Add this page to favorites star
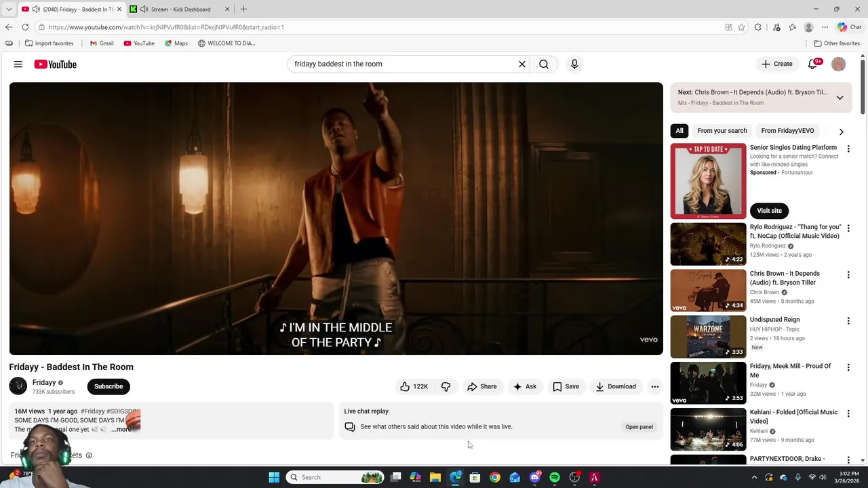The height and width of the screenshot is (488, 868). tap(742, 27)
